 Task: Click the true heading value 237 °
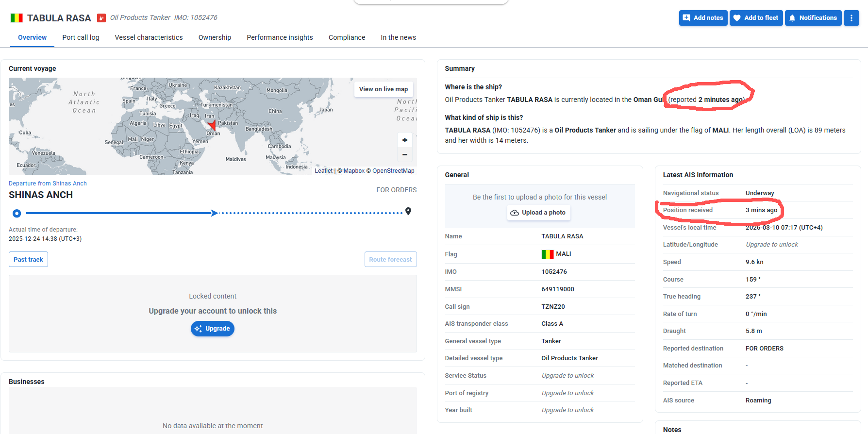click(x=753, y=297)
